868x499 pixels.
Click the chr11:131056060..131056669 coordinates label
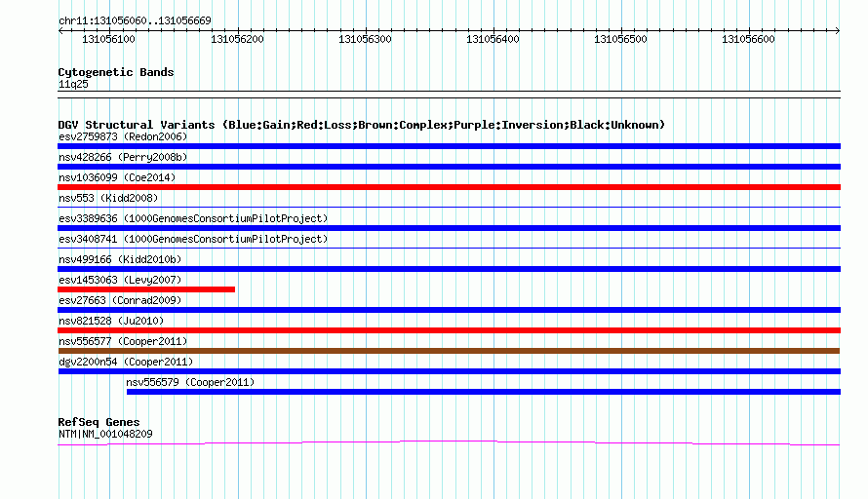click(x=135, y=20)
